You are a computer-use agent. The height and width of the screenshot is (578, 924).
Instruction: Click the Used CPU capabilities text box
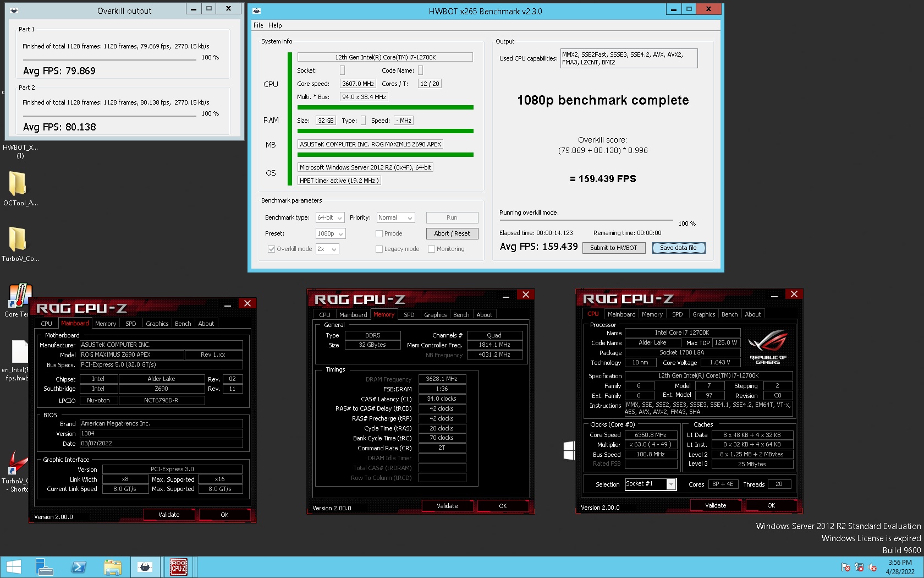(629, 58)
